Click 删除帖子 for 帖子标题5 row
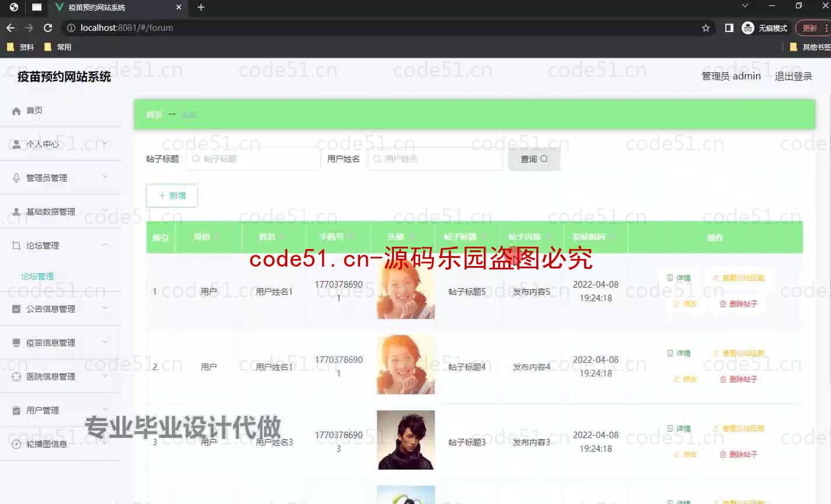This screenshot has width=831, height=504. click(x=738, y=304)
